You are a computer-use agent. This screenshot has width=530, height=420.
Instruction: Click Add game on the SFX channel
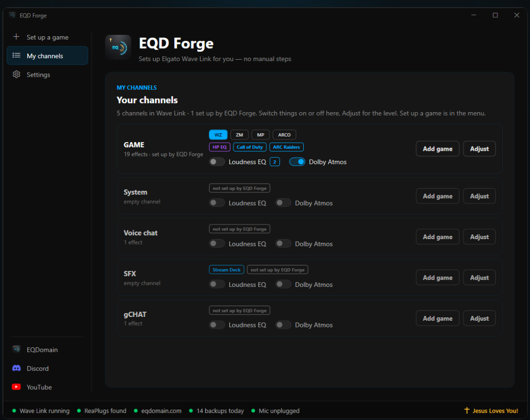click(437, 277)
